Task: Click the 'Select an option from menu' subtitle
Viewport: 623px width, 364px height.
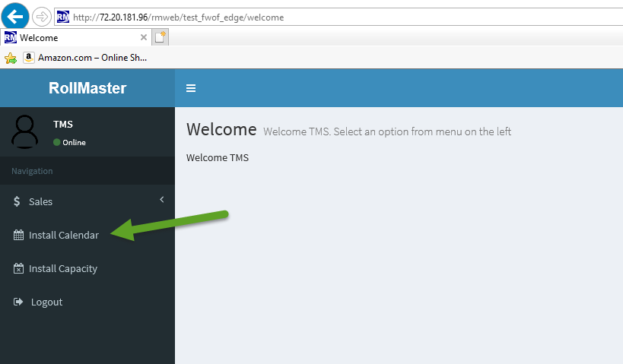Action: click(387, 131)
